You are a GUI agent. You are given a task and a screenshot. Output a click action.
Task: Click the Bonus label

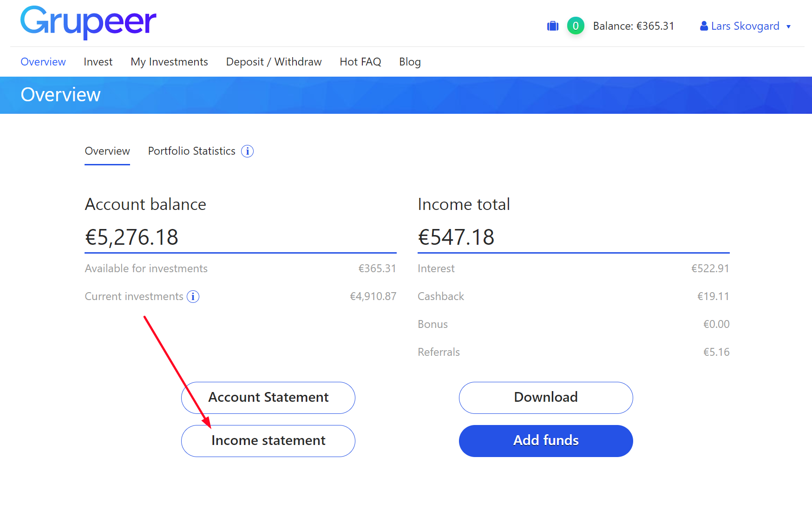(432, 324)
